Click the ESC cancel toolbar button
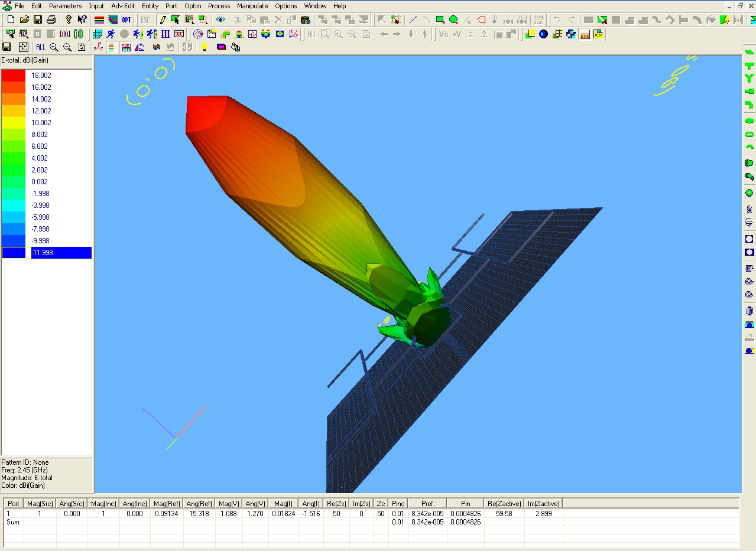Viewport: 756px width, 551px height. (145, 20)
